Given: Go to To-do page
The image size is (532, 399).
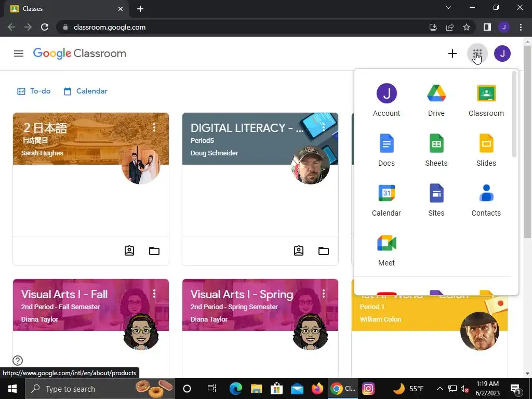Looking at the screenshot, I should [x=34, y=91].
